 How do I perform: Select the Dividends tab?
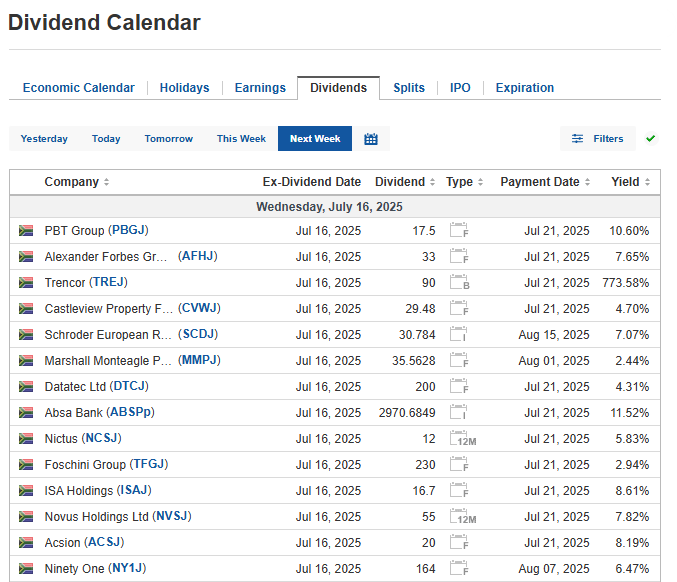pyautogui.click(x=338, y=88)
